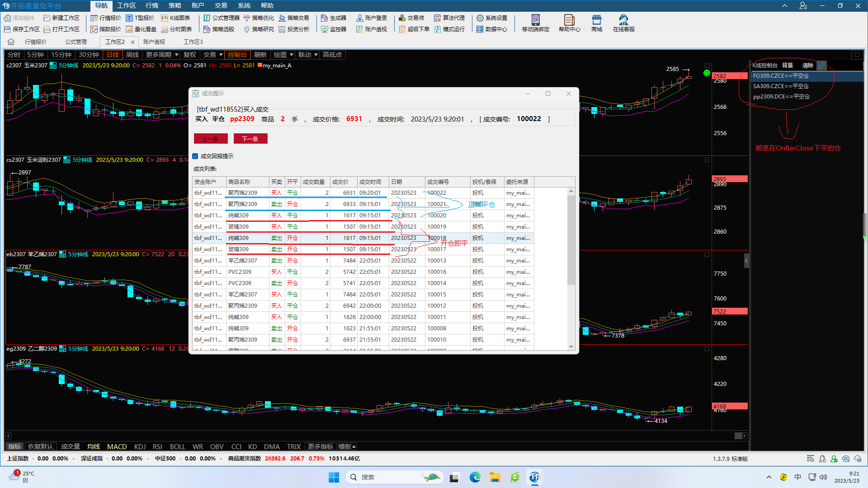This screenshot has width=868, height=488.
Task: Show hidden system tray icons
Action: click(769, 477)
